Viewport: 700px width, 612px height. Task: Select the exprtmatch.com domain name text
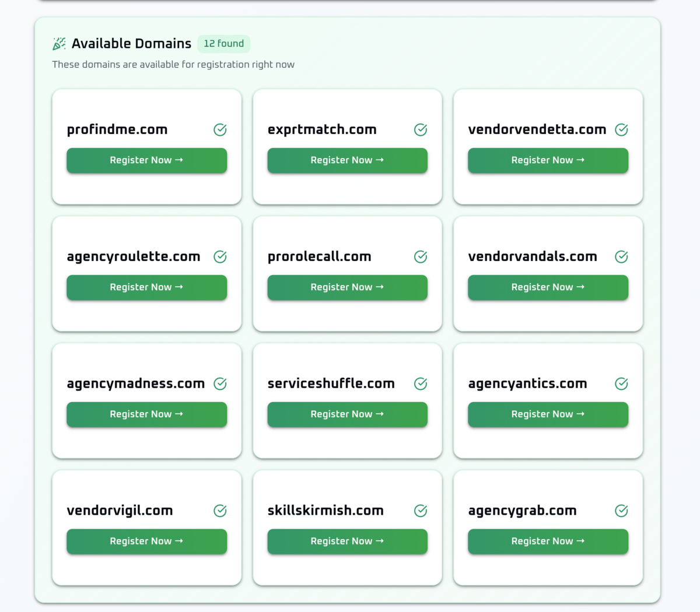click(x=322, y=130)
